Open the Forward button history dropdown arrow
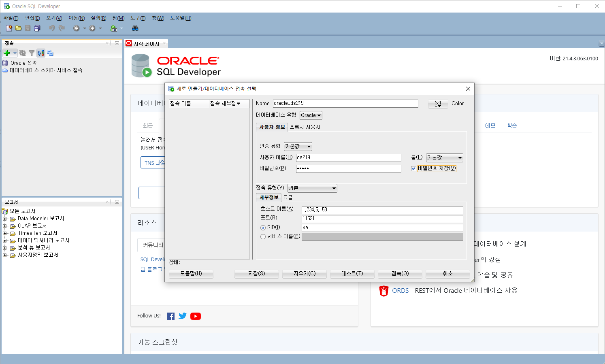This screenshot has height=364, width=605. coord(100,28)
